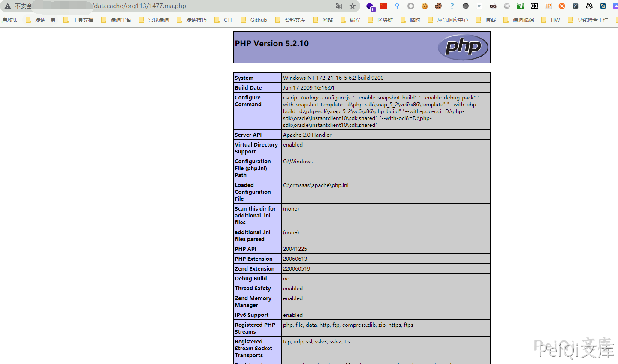This screenshot has height=364, width=618.
Task: Click the 'Registered PHP Streams' value list
Action: point(348,325)
